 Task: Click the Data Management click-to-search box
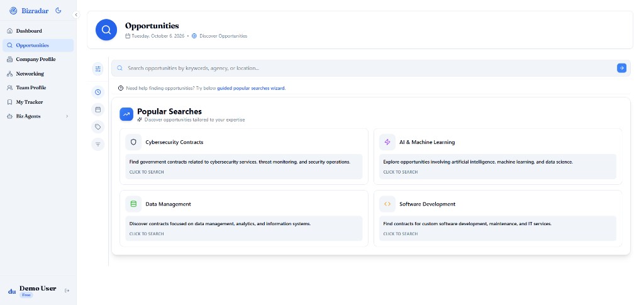coord(244,228)
